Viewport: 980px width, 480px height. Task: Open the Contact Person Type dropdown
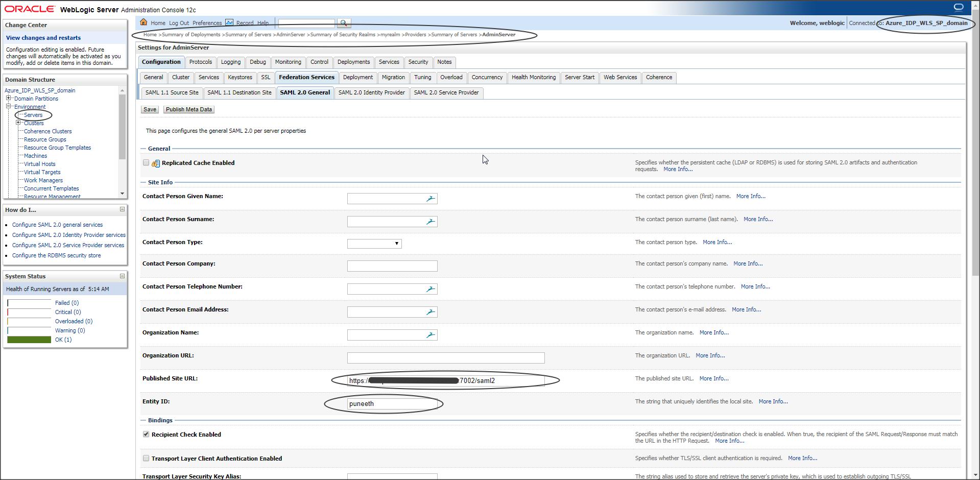374,244
